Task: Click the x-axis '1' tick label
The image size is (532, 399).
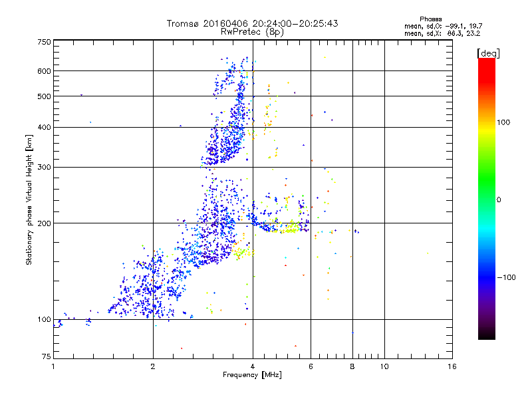Action: (53, 366)
